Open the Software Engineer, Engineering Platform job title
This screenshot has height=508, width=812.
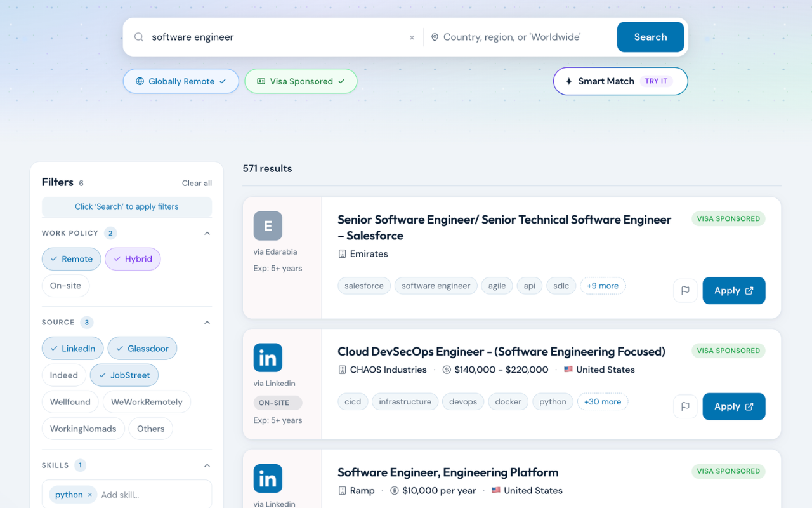coord(448,472)
